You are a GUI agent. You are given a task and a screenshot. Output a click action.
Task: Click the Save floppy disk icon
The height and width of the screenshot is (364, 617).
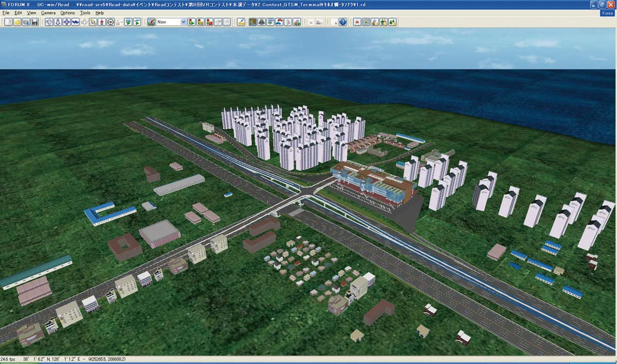click(x=34, y=22)
